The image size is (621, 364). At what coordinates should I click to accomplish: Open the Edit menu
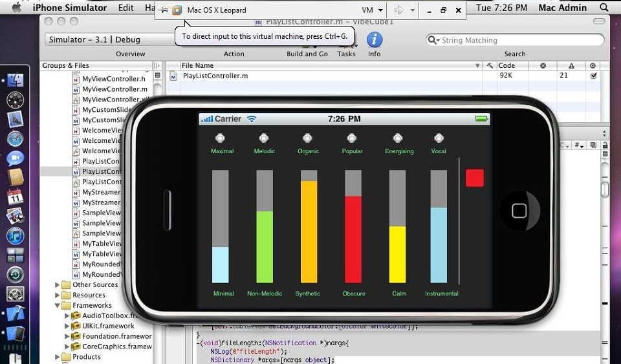[x=126, y=8]
